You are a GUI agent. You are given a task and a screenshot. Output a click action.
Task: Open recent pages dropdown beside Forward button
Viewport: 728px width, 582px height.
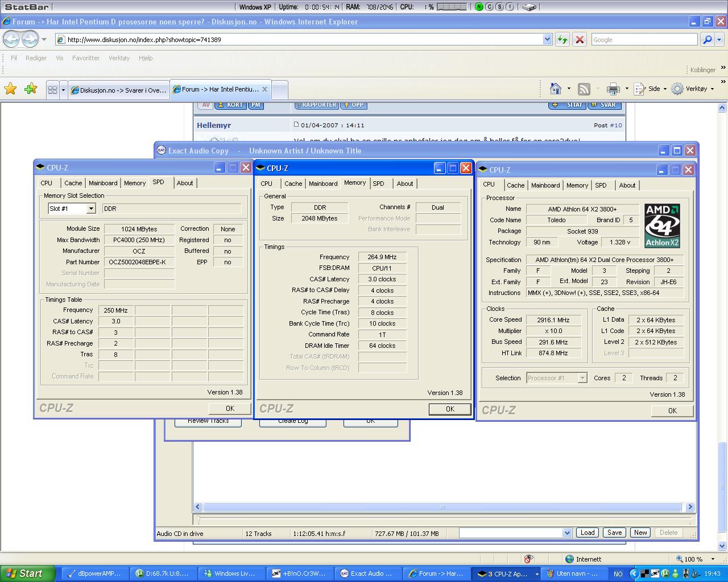click(44, 39)
